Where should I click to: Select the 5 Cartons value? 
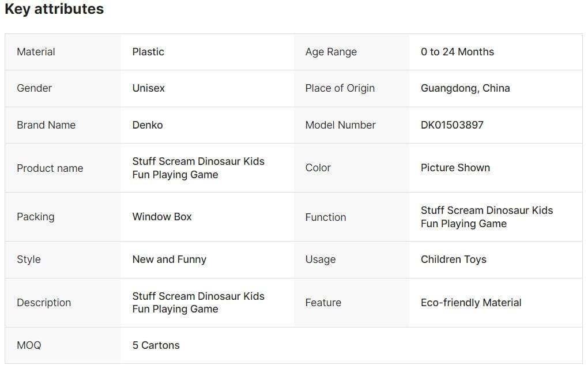(156, 345)
